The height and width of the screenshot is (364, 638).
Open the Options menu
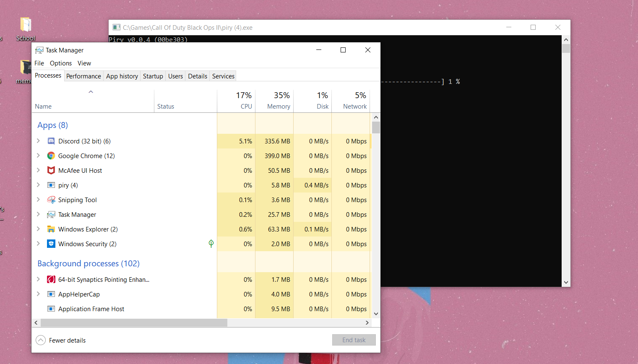(61, 63)
